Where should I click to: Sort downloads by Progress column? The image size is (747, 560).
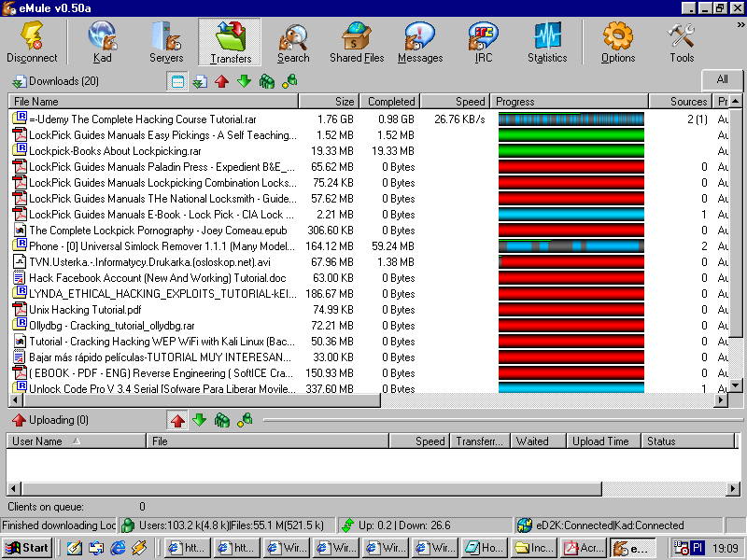coord(570,102)
